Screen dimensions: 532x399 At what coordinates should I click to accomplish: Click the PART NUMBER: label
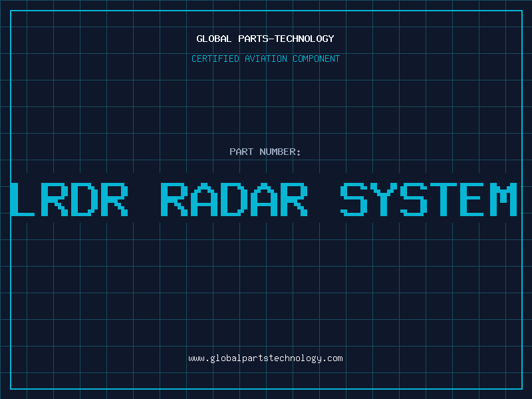tap(265, 152)
